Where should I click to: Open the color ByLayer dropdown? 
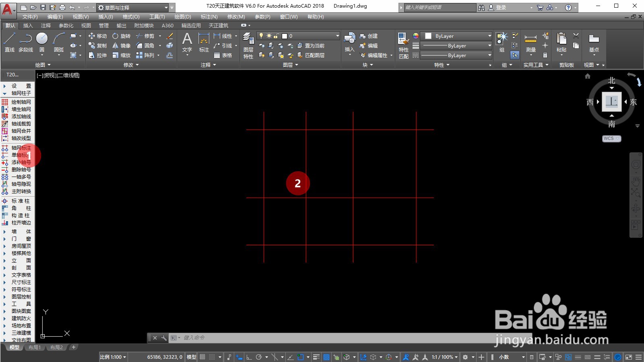[x=456, y=36]
